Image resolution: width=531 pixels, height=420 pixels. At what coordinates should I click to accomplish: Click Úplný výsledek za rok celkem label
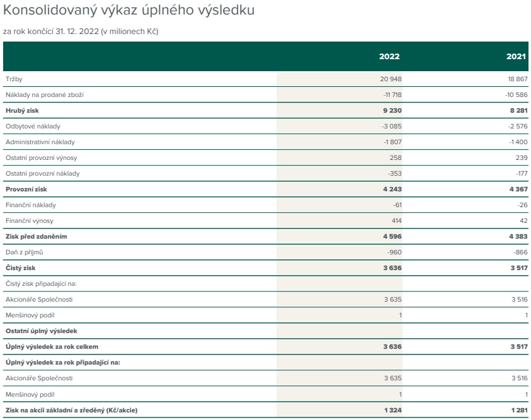pos(52,346)
